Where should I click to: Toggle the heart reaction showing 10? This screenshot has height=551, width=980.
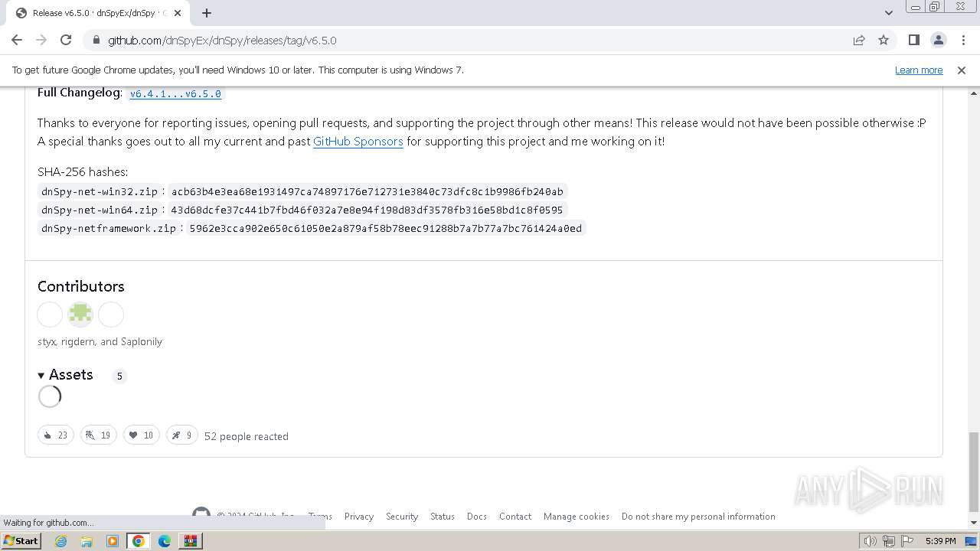click(142, 435)
